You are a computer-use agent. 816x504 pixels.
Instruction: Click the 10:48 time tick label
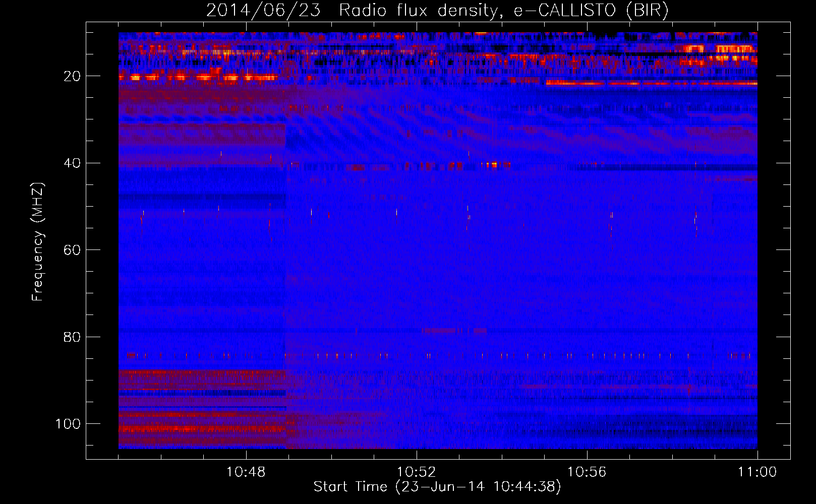(x=246, y=472)
